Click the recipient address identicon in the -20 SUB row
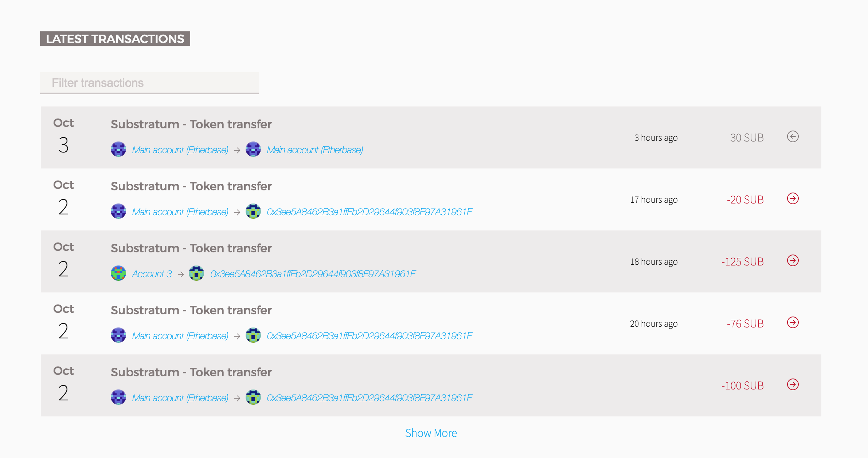Viewport: 868px width, 458px height. (x=254, y=211)
